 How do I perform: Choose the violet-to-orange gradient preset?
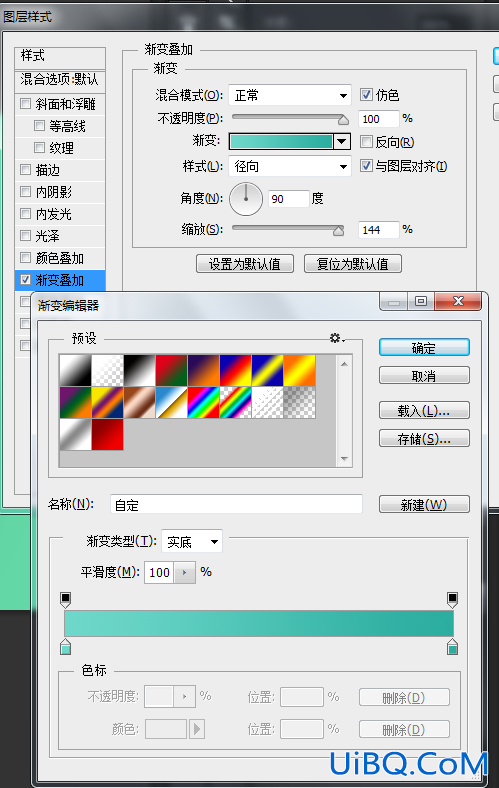coord(204,370)
